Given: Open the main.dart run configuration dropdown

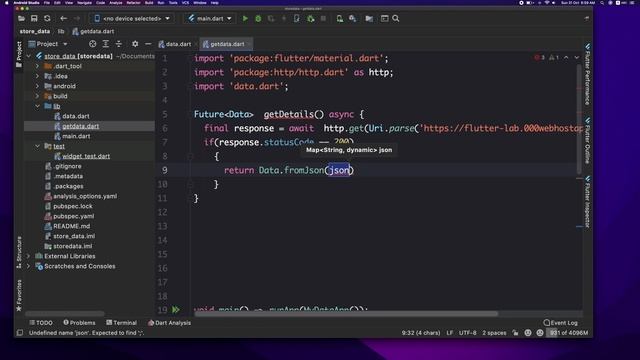Looking at the screenshot, I should [x=210, y=18].
